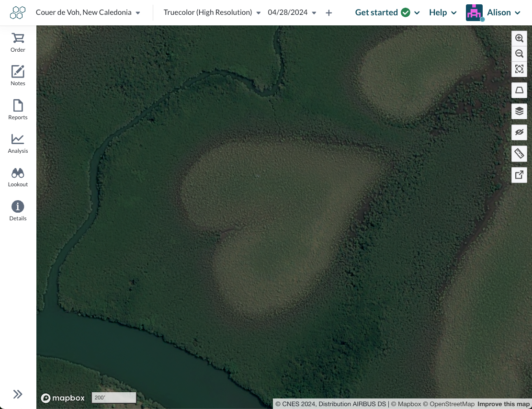Toggle the map perspective tilt tool
Screen dimensions: 532x409
click(519, 91)
